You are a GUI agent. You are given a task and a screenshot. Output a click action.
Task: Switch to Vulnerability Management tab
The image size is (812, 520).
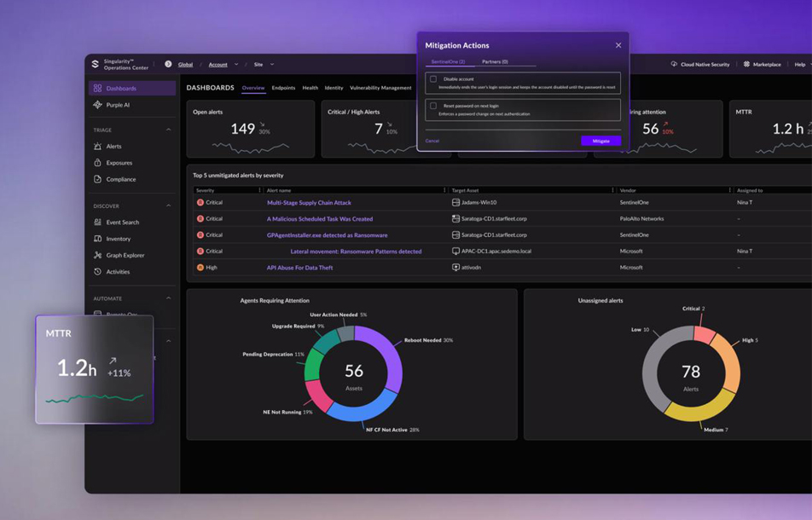[x=380, y=88]
